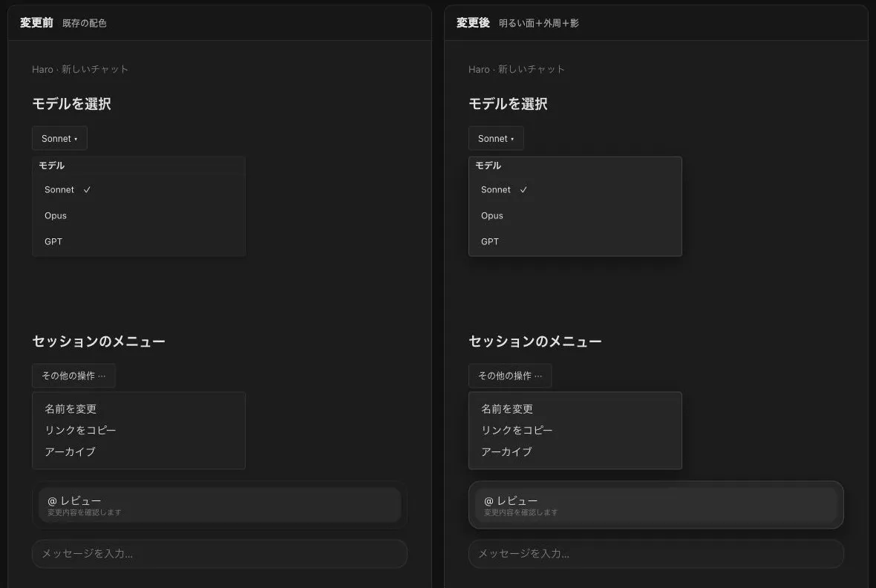Viewport: 876px width, 588px height.
Task: Pick the @ レビュー suggestion in 変更前 panel
Action: point(220,506)
